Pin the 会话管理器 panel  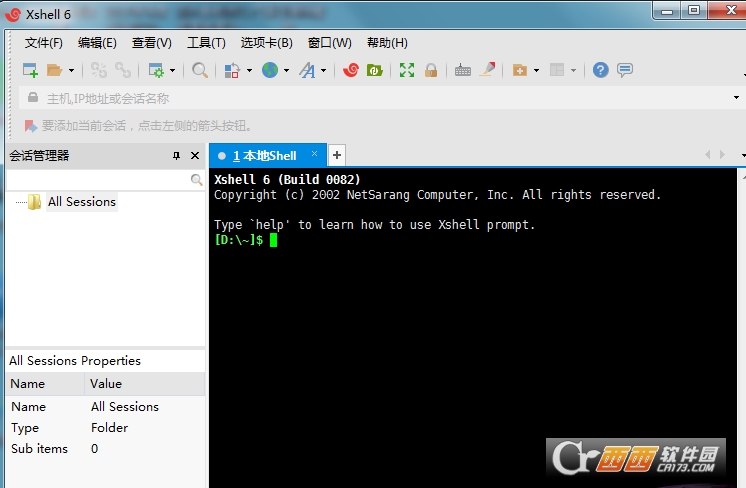tap(177, 156)
